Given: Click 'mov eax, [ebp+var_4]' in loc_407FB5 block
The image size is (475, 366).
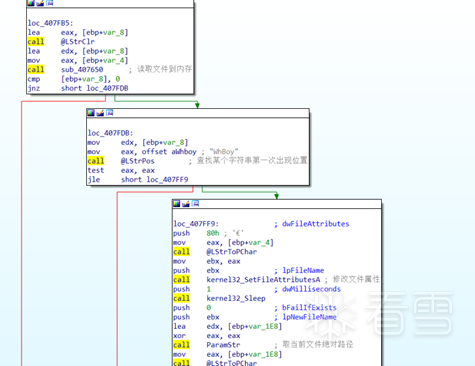Looking at the screenshot, I should [x=78, y=60].
